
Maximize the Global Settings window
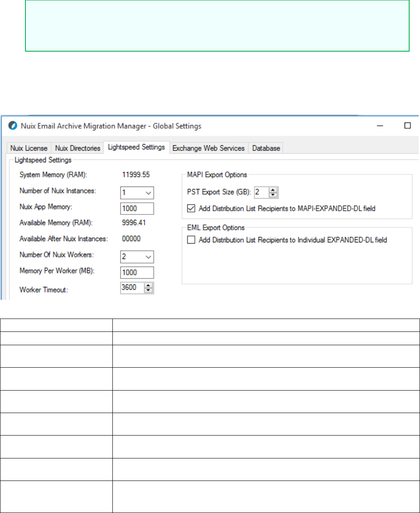point(408,126)
